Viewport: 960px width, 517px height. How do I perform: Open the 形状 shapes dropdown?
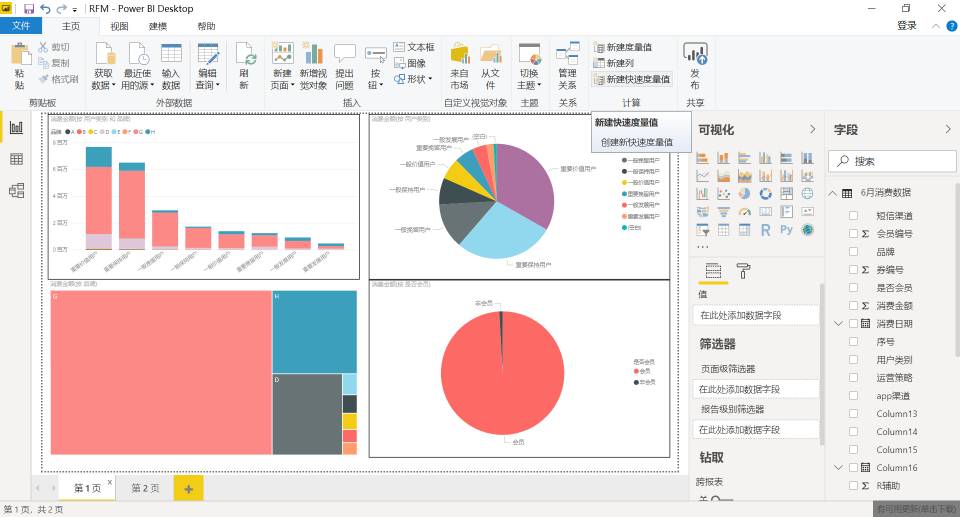(x=413, y=79)
